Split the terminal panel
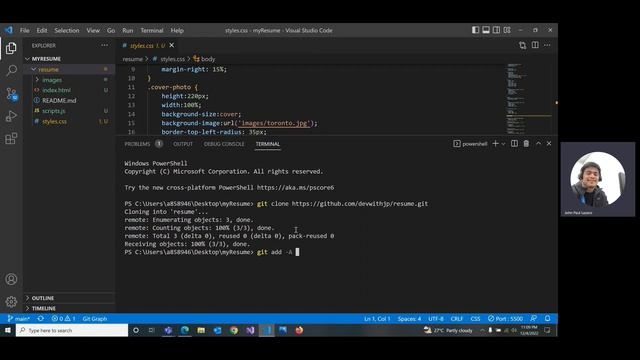Screen dimensions: 640x360 pos(514,144)
